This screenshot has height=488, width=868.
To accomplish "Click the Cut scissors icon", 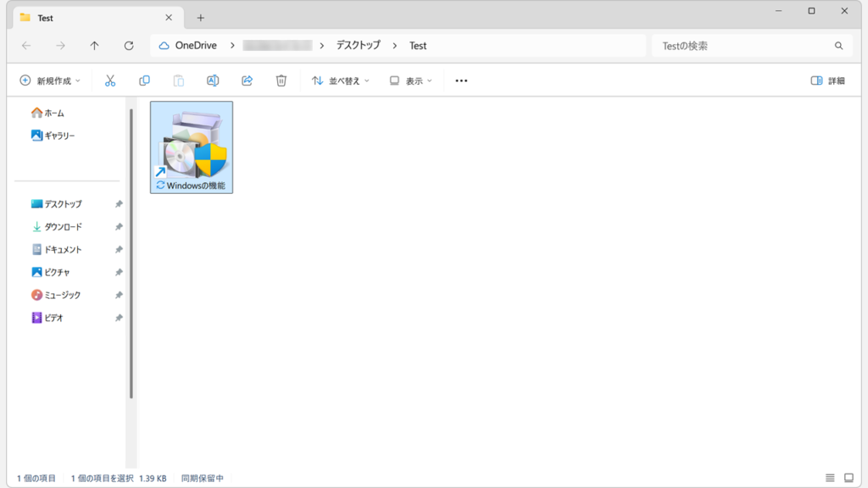I will [x=110, y=80].
